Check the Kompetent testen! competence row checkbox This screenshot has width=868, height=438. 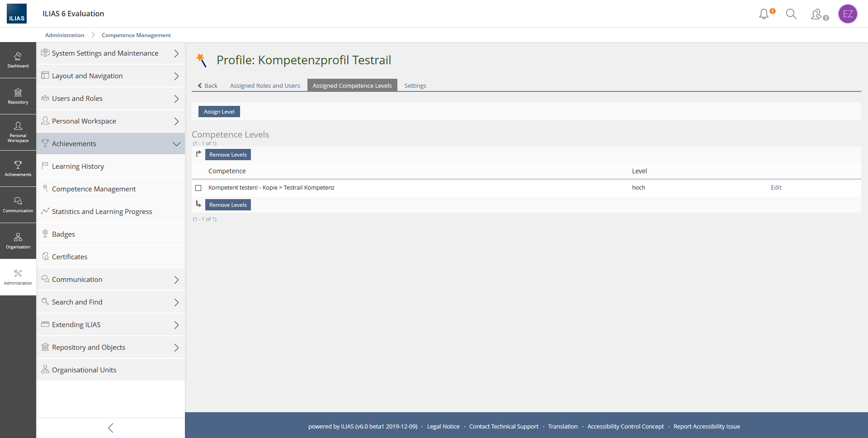click(x=198, y=188)
